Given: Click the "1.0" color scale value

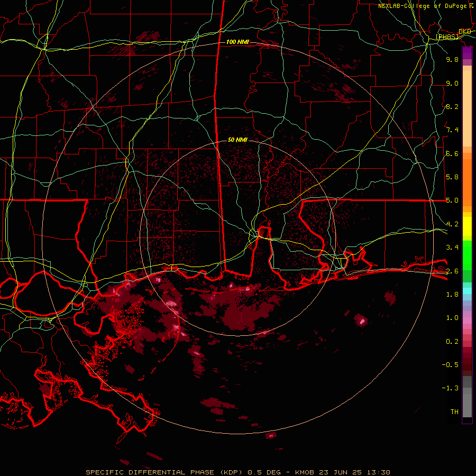Looking at the screenshot, I should pos(452,318).
